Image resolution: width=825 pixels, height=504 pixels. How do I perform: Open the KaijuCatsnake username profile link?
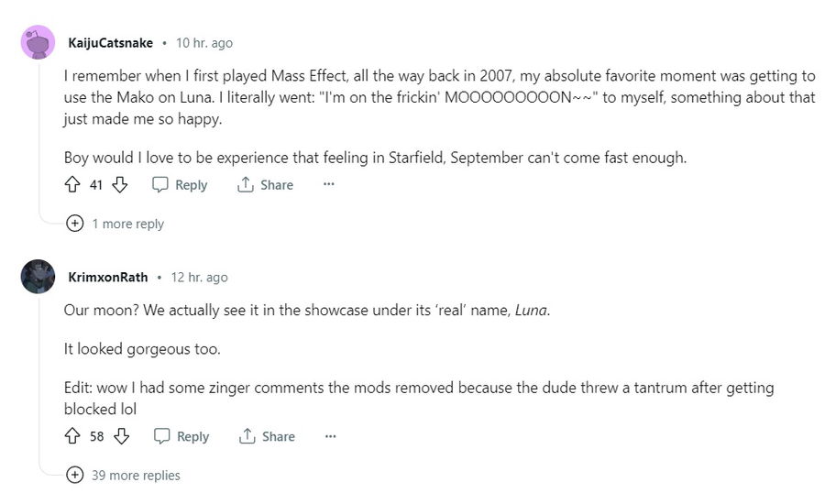(x=110, y=43)
